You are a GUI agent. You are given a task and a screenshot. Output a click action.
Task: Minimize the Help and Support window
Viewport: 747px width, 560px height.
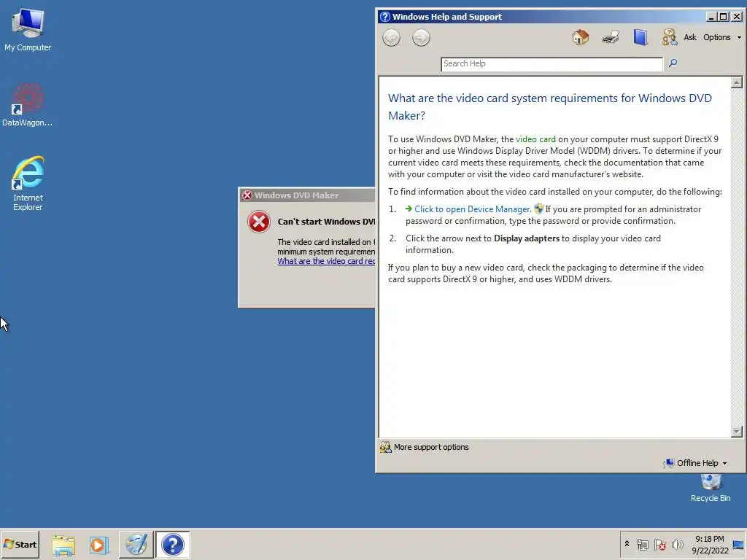click(711, 17)
